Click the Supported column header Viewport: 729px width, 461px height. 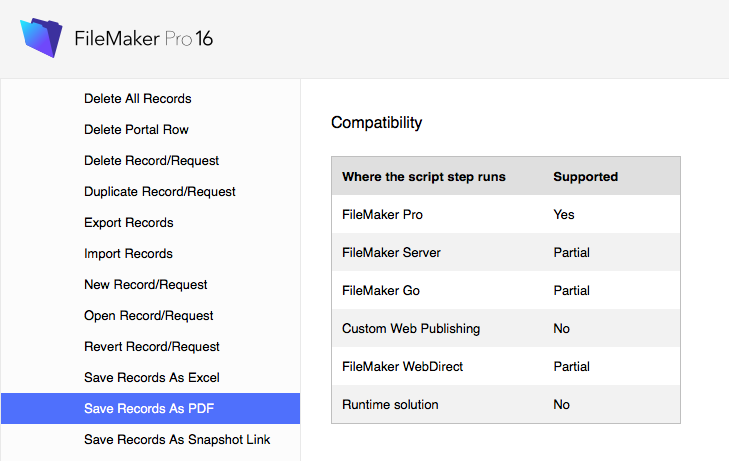(585, 177)
